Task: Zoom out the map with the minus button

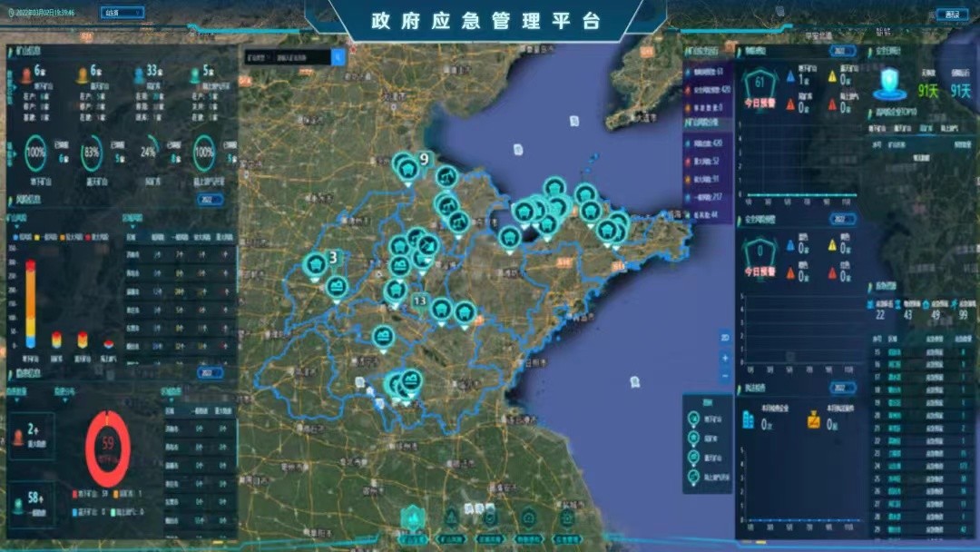Action: (724, 374)
